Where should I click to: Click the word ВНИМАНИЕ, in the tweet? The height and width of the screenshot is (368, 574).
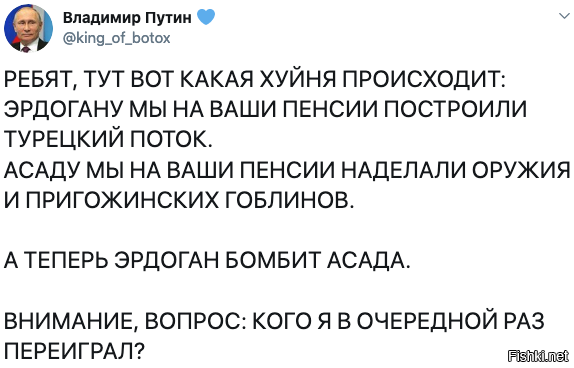pos(72,322)
